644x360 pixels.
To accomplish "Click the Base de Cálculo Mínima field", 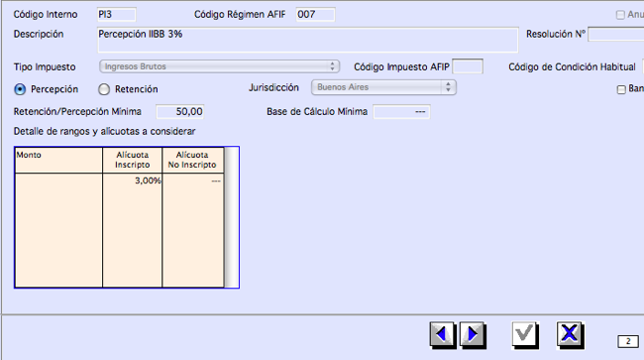I will click(x=401, y=112).
